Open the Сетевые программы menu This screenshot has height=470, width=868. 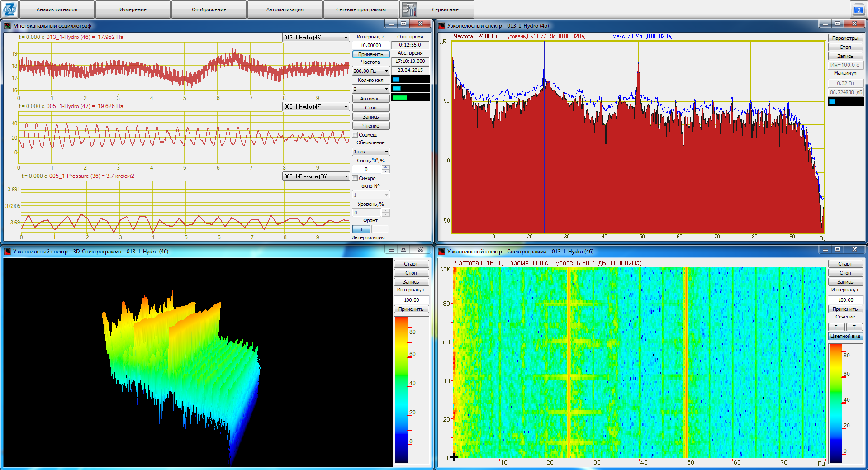click(x=361, y=9)
